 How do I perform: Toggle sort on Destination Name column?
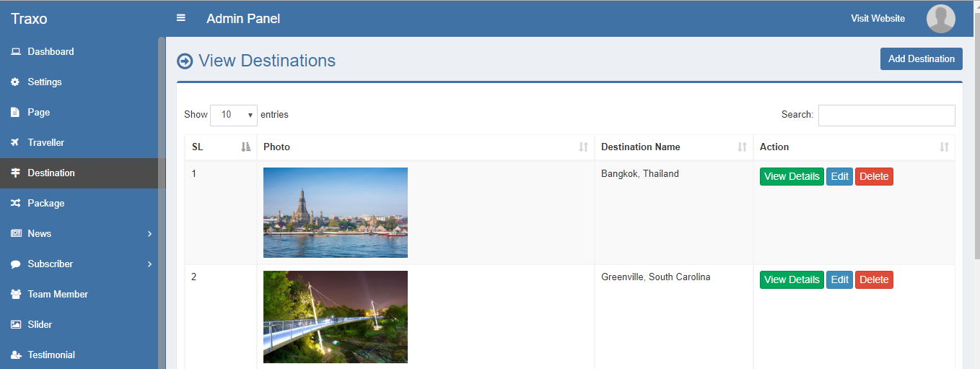(673, 147)
